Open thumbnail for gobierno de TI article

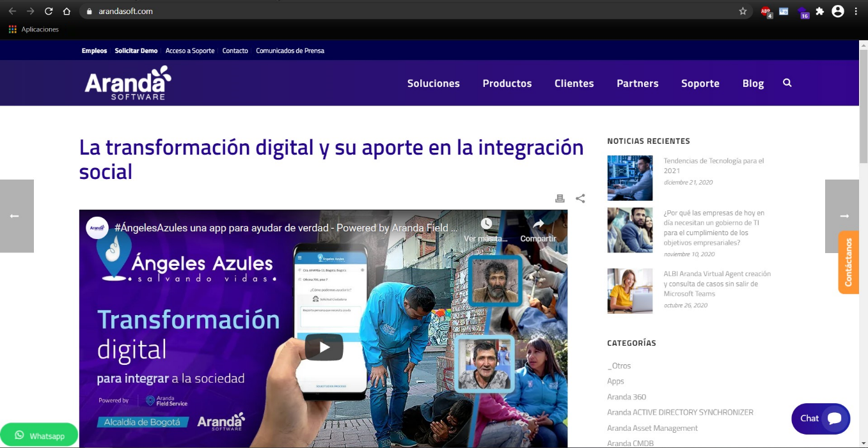(630, 230)
